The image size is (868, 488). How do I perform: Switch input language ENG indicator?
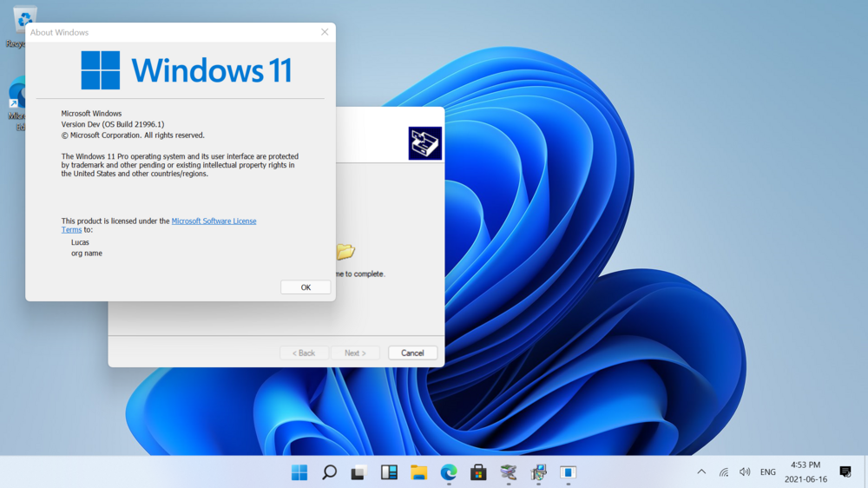768,472
